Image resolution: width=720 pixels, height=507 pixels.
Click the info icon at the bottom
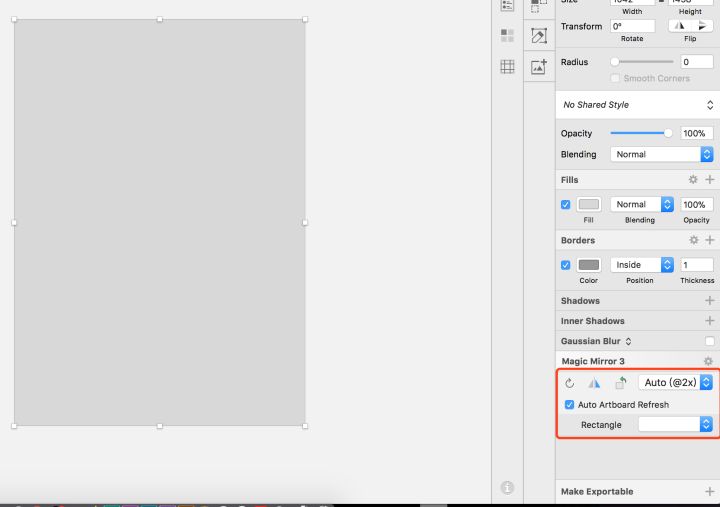(507, 487)
